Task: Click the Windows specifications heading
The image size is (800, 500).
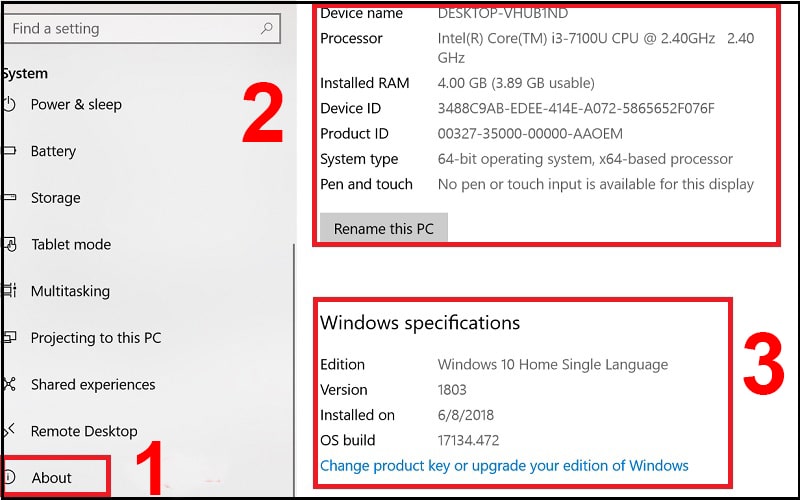Action: click(x=420, y=323)
